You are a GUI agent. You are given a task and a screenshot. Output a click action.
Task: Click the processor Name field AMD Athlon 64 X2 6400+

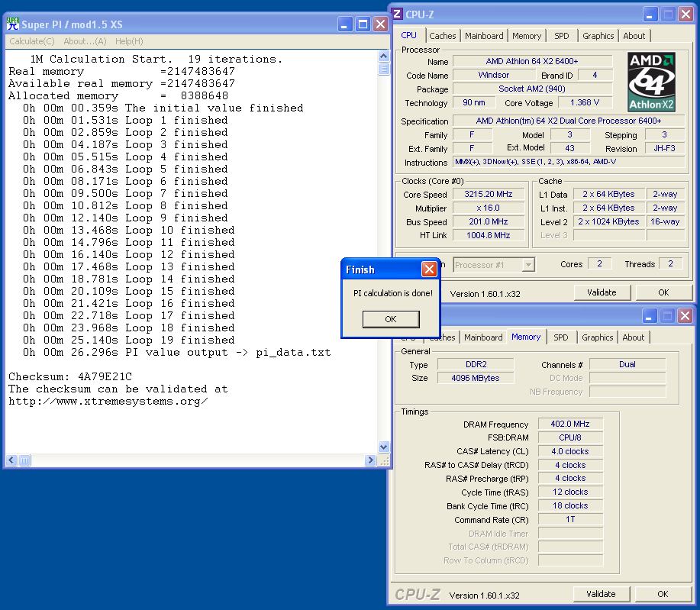[532, 61]
